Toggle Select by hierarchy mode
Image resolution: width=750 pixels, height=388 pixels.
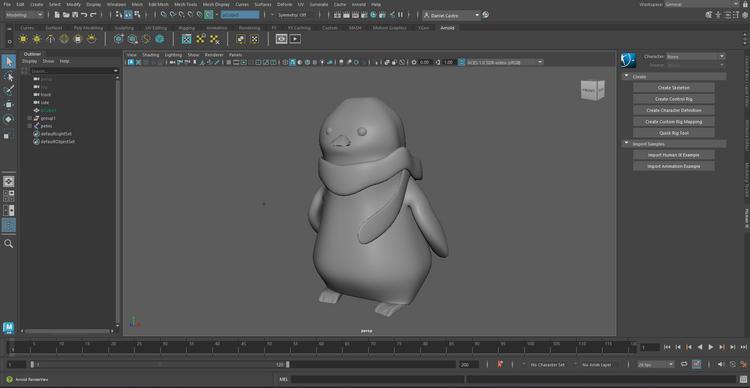[x=119, y=15]
